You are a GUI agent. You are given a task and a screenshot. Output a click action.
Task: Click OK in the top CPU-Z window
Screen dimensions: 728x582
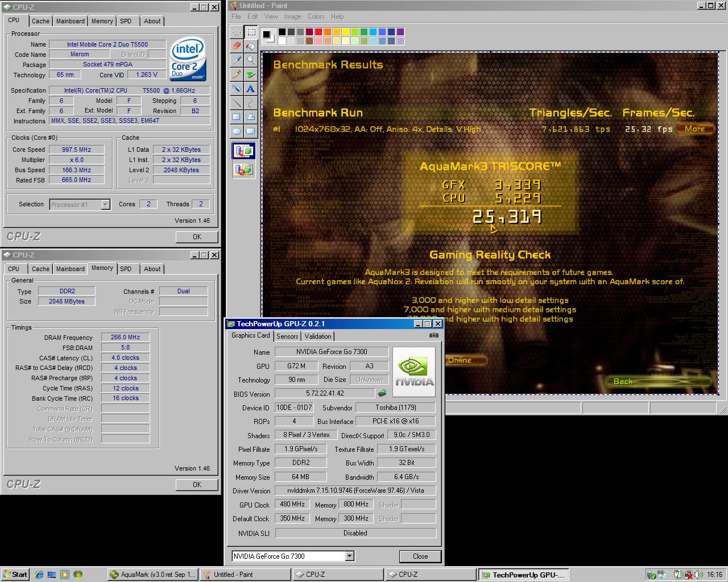(x=197, y=237)
